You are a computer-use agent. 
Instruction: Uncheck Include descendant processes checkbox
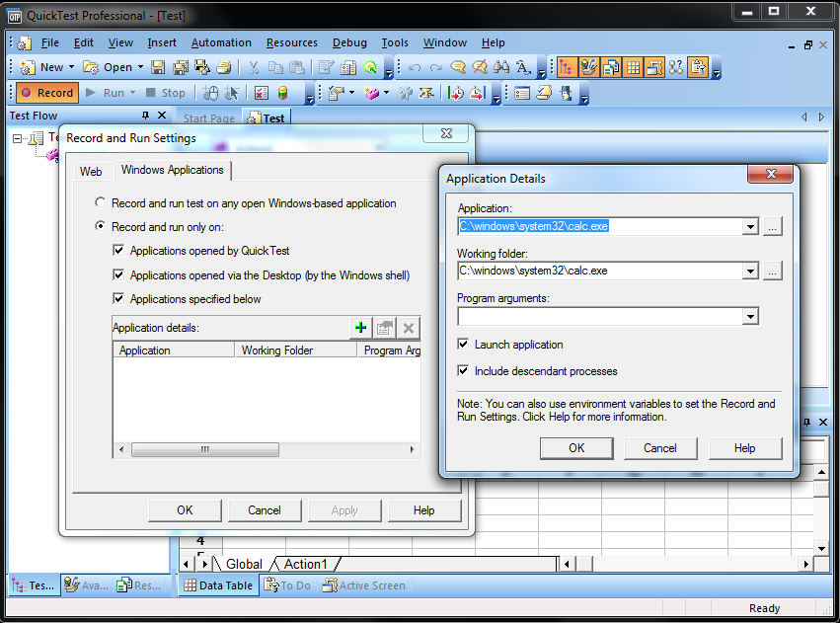point(463,370)
